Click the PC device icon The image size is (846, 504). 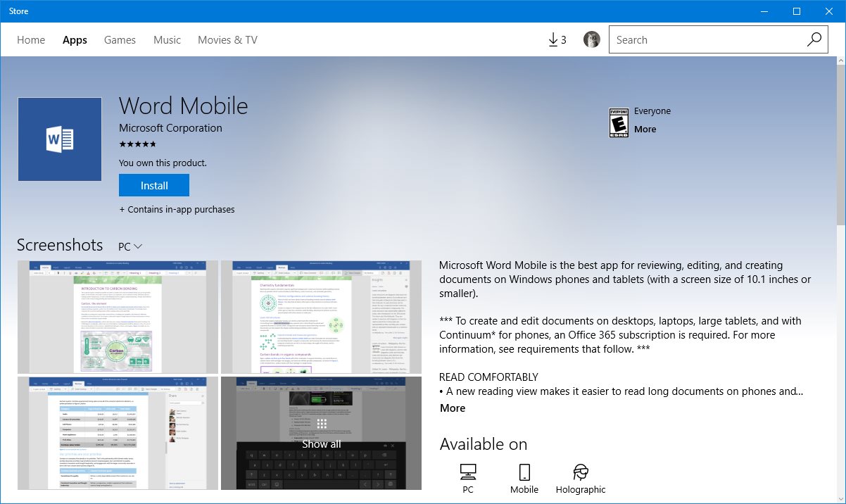coord(467,472)
